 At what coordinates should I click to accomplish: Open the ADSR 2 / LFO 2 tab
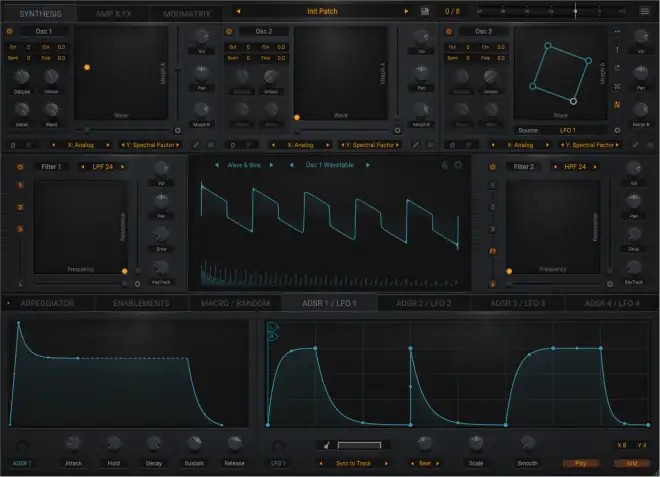(x=423, y=303)
